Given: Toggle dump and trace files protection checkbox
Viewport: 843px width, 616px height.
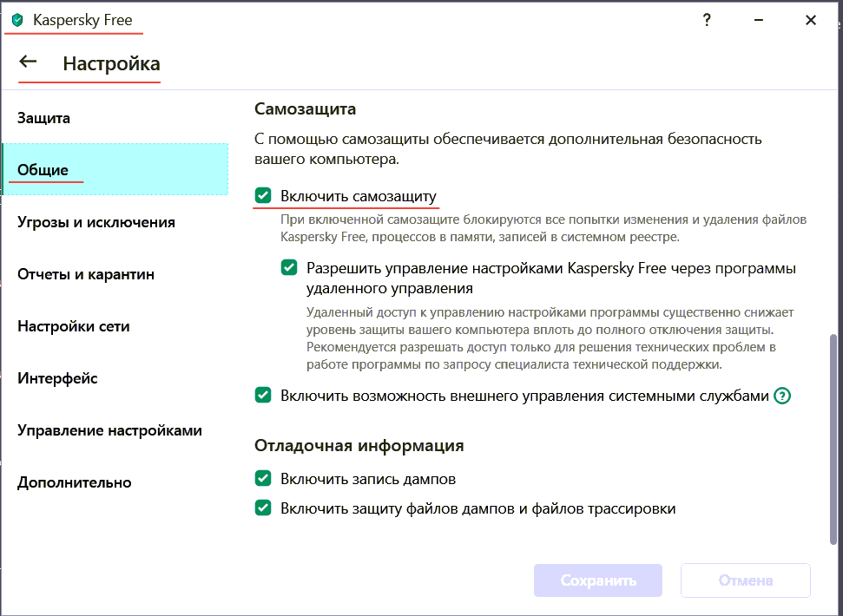Looking at the screenshot, I should pos(263,508).
